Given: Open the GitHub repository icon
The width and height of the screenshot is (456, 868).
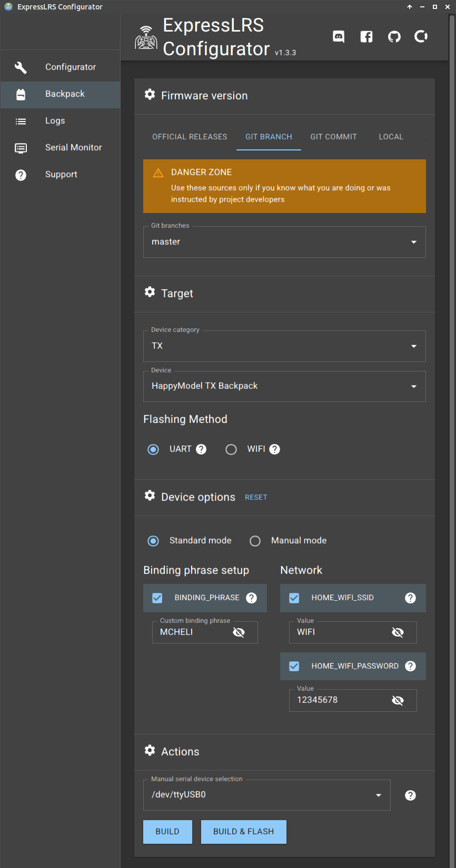Looking at the screenshot, I should coord(394,37).
